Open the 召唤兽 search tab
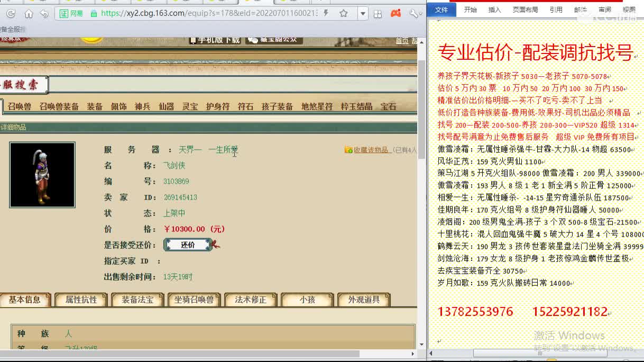644x362 pixels. click(x=20, y=106)
